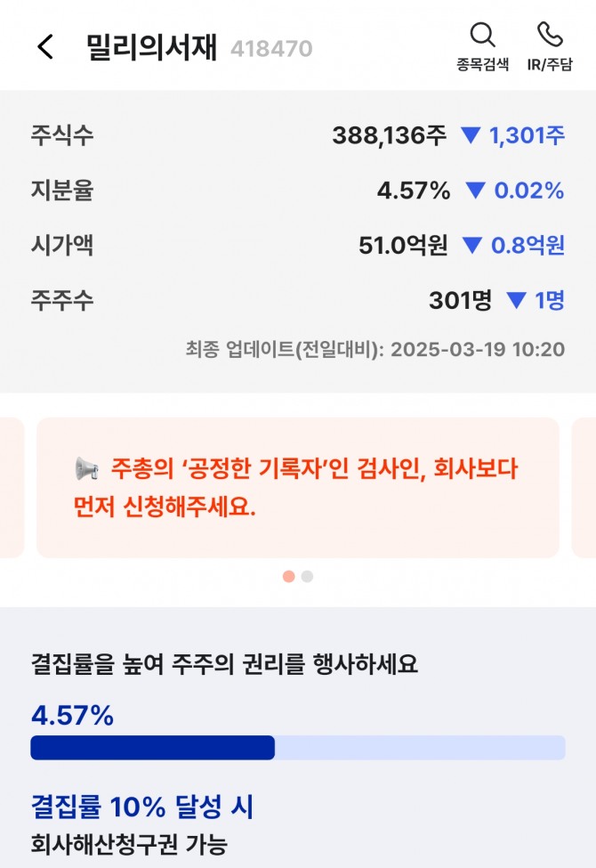
Task: Tap the share count decrease triangle
Action: (x=470, y=135)
